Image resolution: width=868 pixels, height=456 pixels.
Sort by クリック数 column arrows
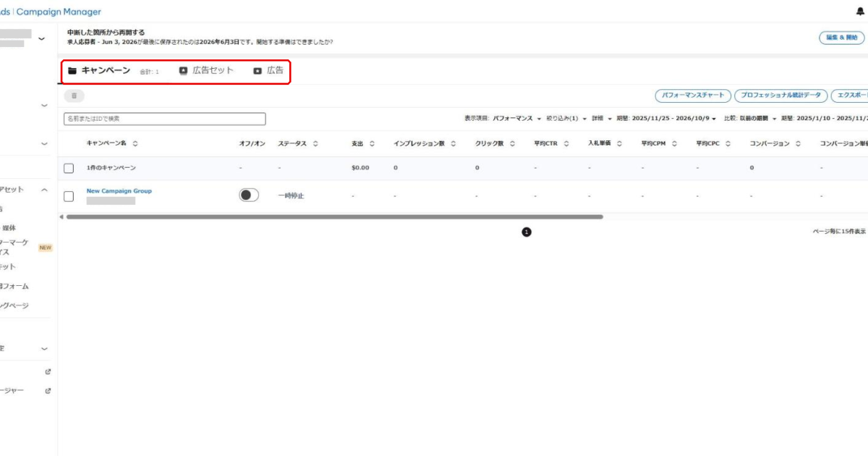[512, 143]
